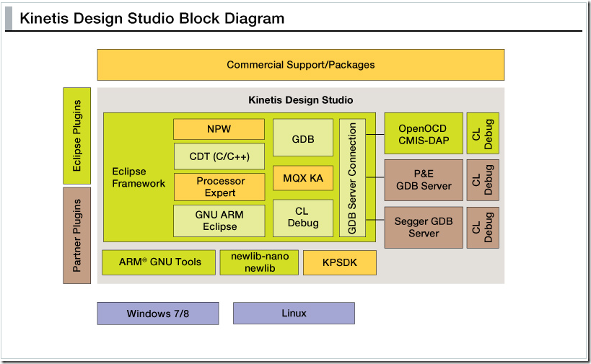Select the Linux block
Viewport: 591px width, 364px height.
point(294,314)
